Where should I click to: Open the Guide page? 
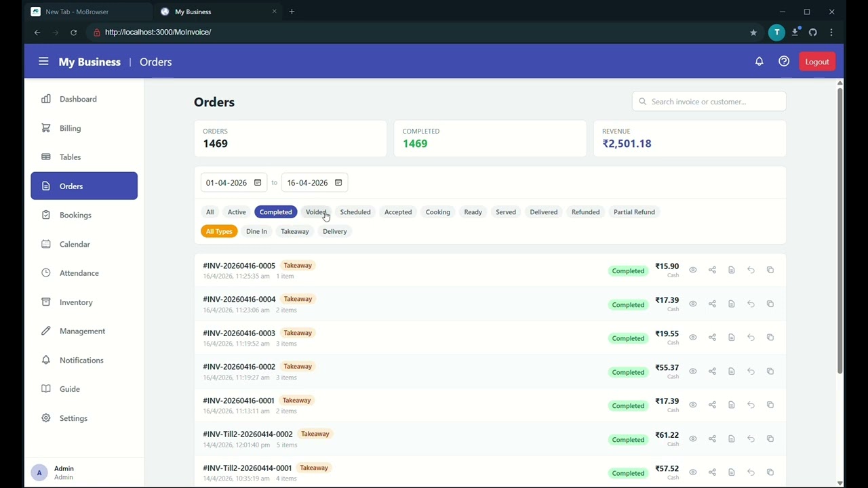pyautogui.click(x=84, y=389)
